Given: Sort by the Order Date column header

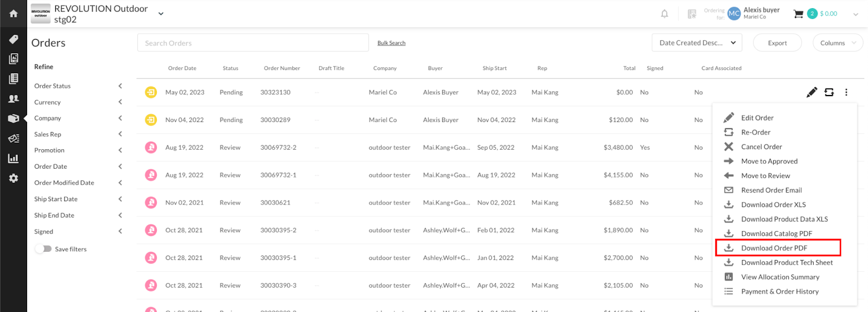Looking at the screenshot, I should click(182, 68).
